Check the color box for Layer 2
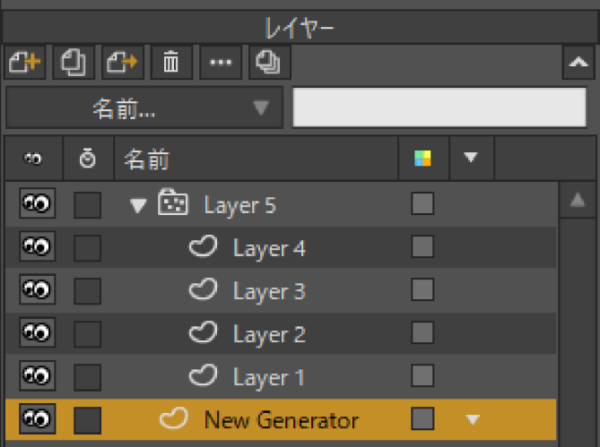600x447 pixels. point(423,333)
